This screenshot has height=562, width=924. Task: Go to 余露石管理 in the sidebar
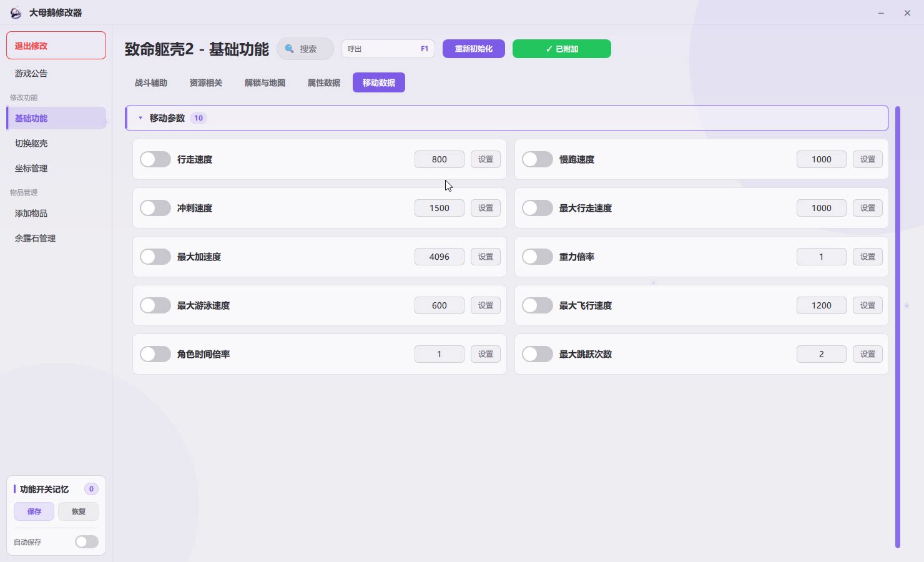point(56,238)
